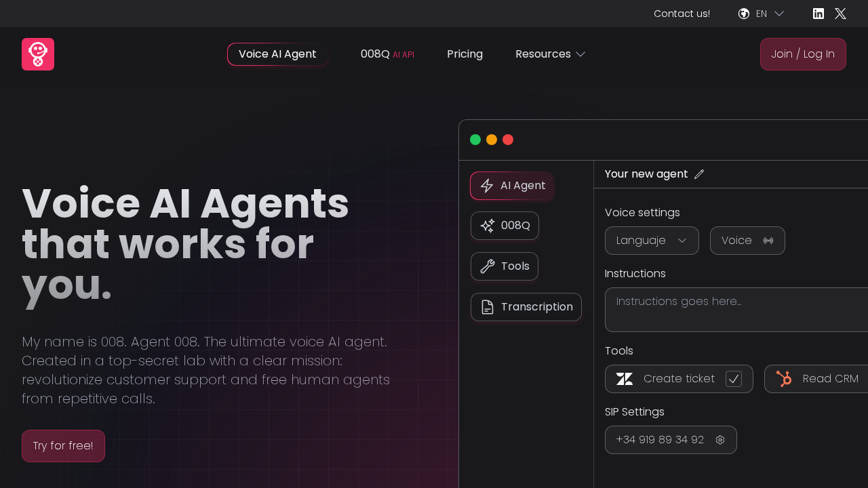Open the gear icon next to the SIP phone number
This screenshot has height=488, width=868.
[720, 440]
